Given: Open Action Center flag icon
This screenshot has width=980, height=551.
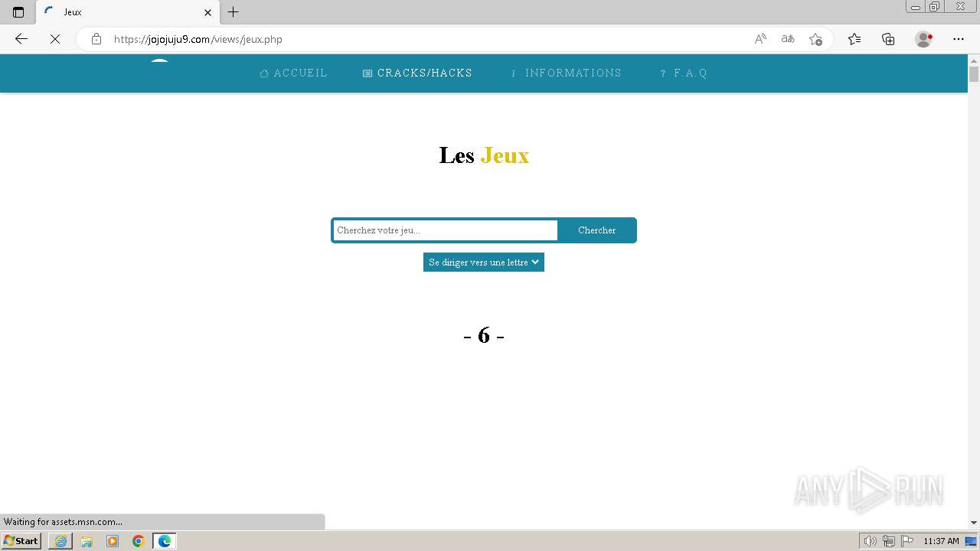Looking at the screenshot, I should click(x=906, y=541).
